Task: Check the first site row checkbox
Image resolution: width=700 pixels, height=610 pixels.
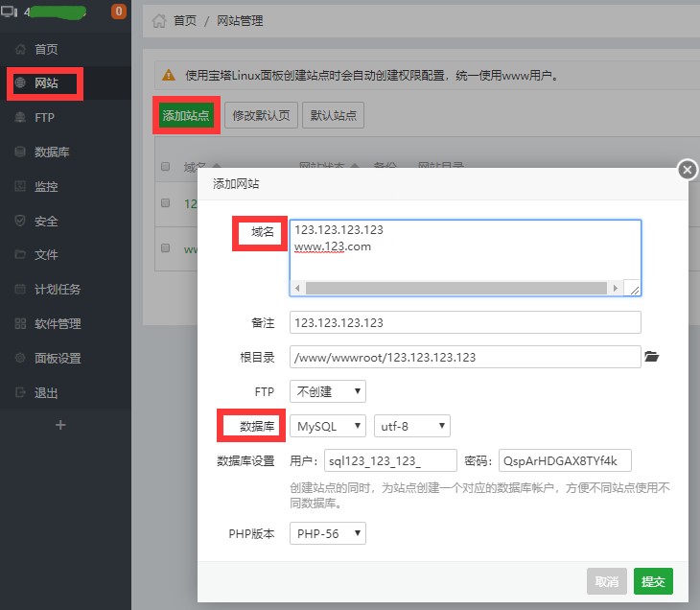Action: 166,203
